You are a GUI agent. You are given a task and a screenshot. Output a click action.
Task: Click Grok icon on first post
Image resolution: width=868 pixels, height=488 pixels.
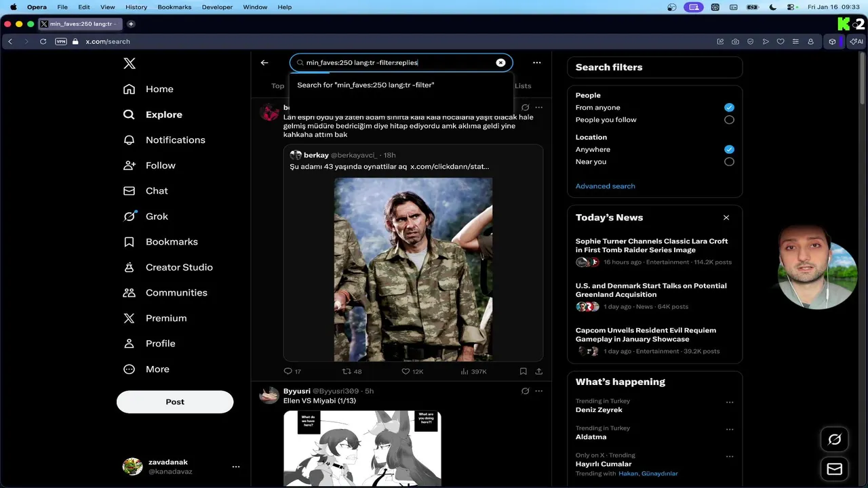[525, 107]
